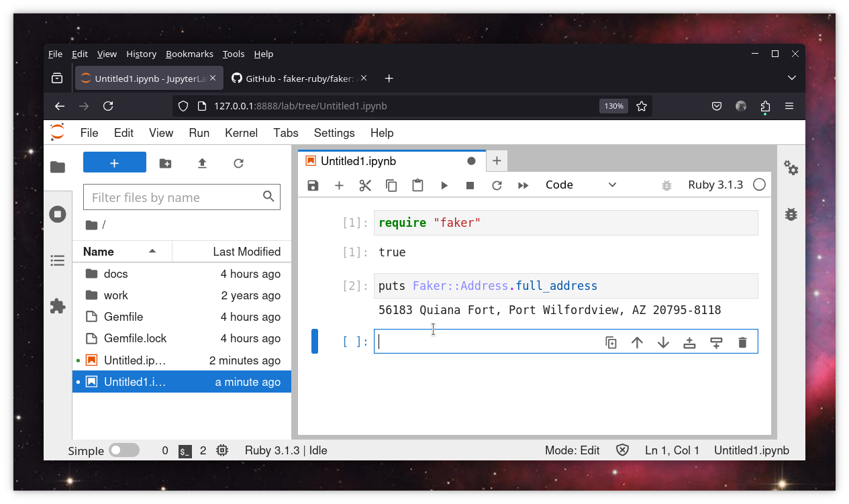Open the cell type Code dropdown
Image resolution: width=849 pixels, height=504 pixels.
pos(580,185)
